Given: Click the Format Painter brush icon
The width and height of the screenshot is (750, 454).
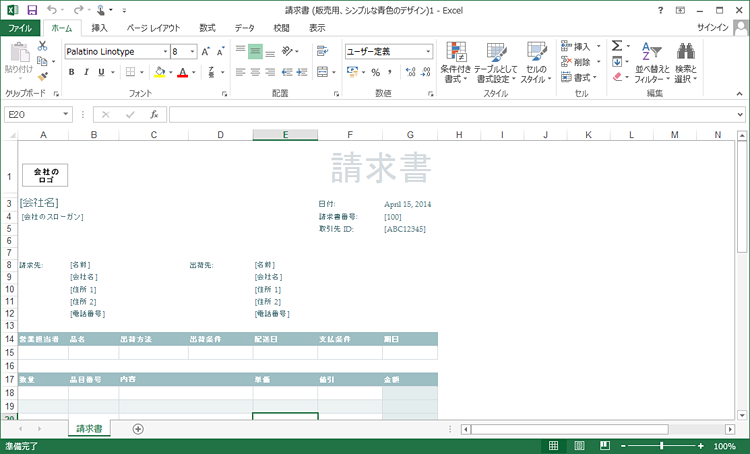Looking at the screenshot, I should pyautogui.click(x=43, y=76).
